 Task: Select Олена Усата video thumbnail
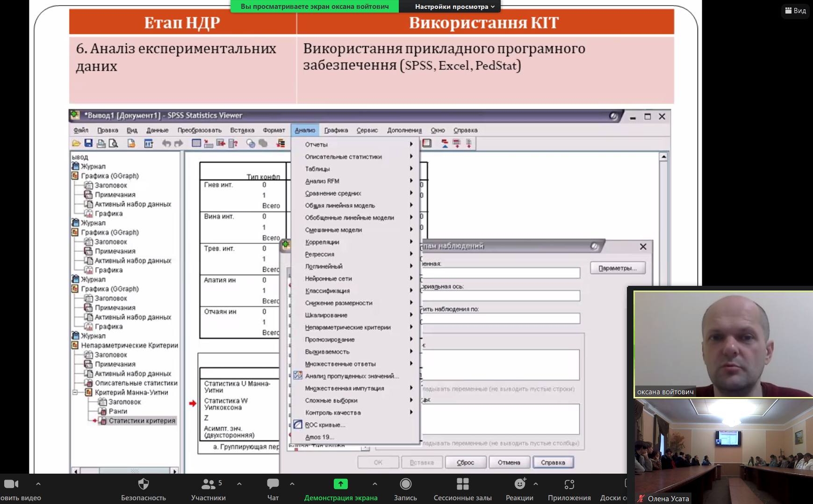click(x=723, y=451)
